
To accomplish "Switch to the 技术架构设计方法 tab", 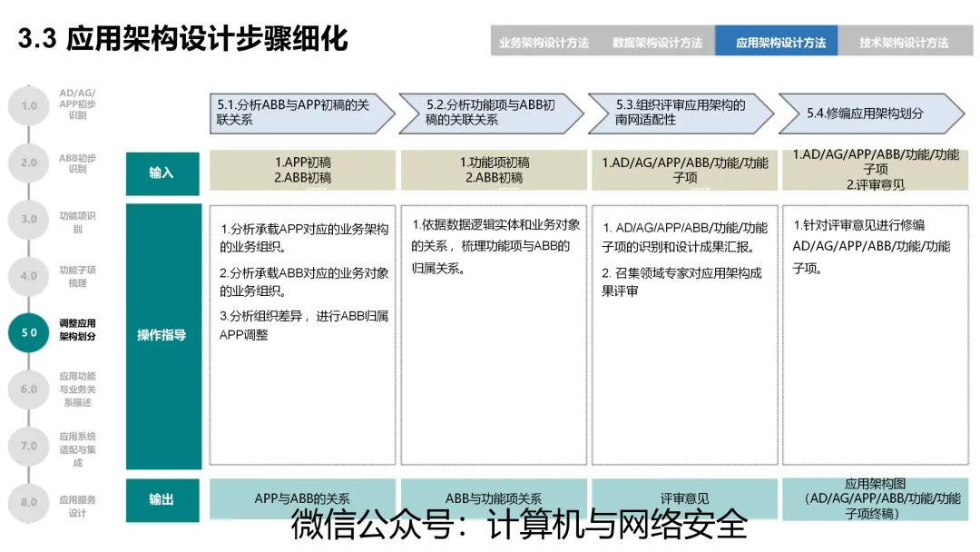I will pyautogui.click(x=904, y=42).
